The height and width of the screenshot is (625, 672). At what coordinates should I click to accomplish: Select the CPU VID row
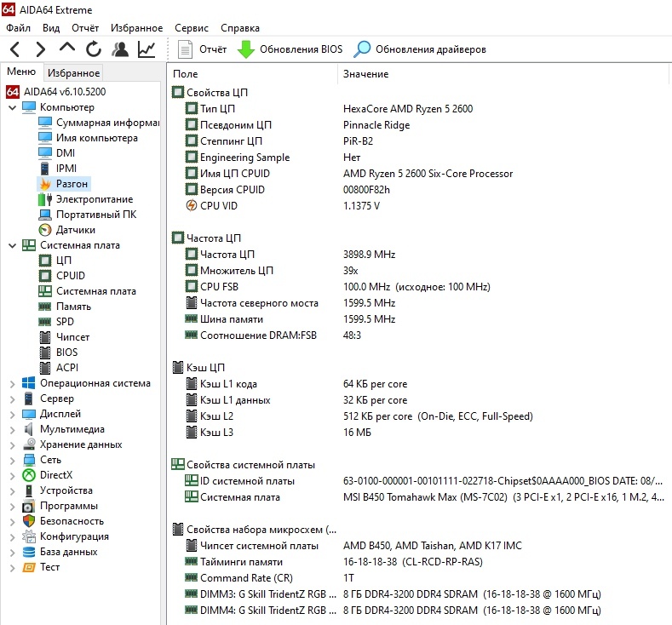pos(419,206)
